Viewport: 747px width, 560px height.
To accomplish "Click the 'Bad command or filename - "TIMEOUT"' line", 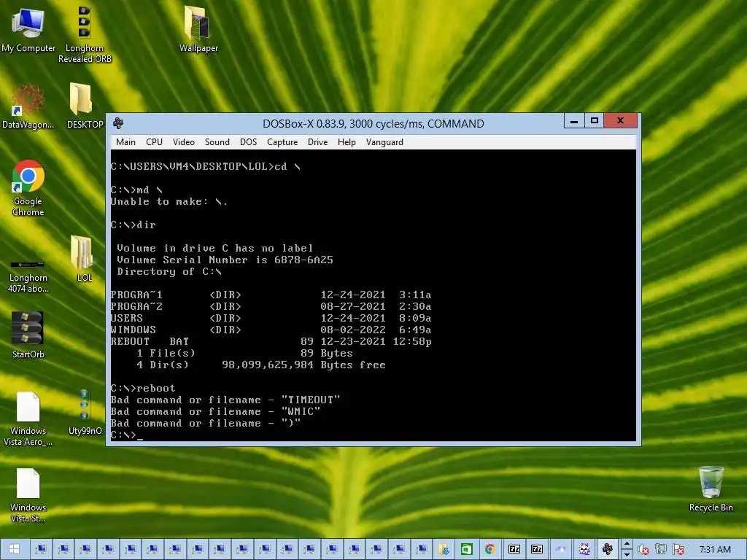I will [225, 400].
